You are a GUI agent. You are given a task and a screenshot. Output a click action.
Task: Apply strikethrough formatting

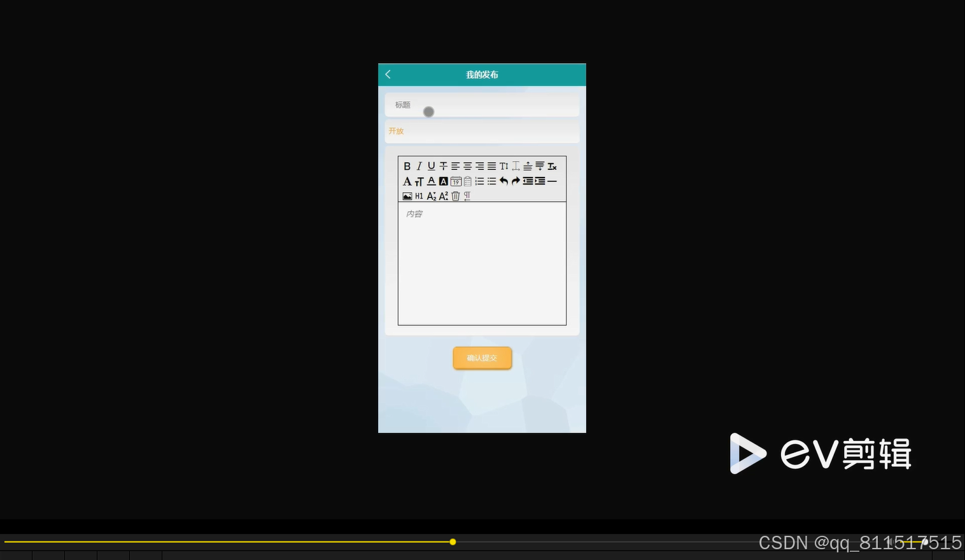[x=444, y=166]
